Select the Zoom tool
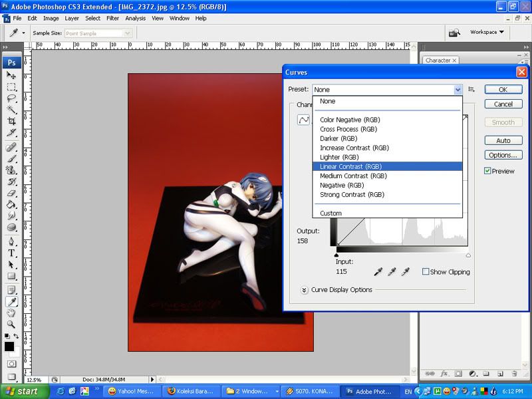This screenshot has height=399, width=532. click(x=11, y=325)
